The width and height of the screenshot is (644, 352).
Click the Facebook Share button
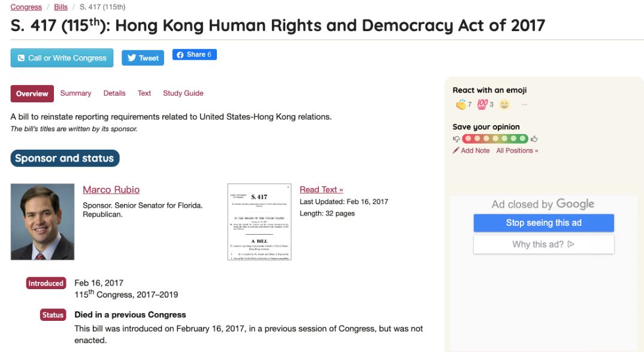point(194,54)
